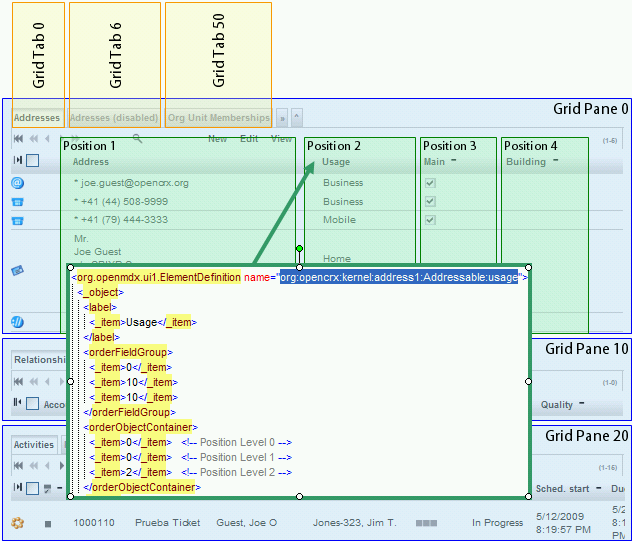Image resolution: width=632 pixels, height=541 pixels.
Task: Click the (1-16) record count in Activities
Action: coord(608,468)
